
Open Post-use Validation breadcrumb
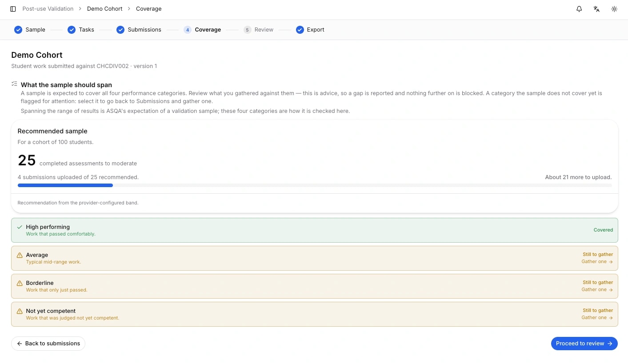tap(48, 9)
